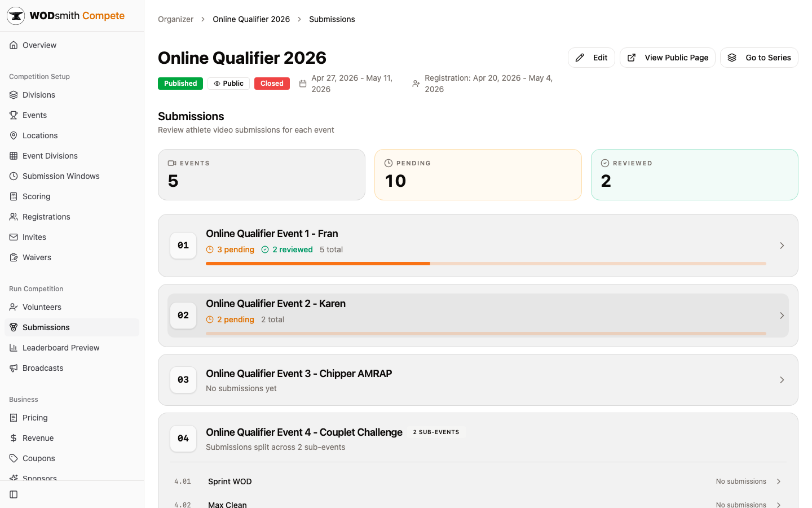Click the Pricing receipt icon
The image size is (812, 508).
coord(14,418)
